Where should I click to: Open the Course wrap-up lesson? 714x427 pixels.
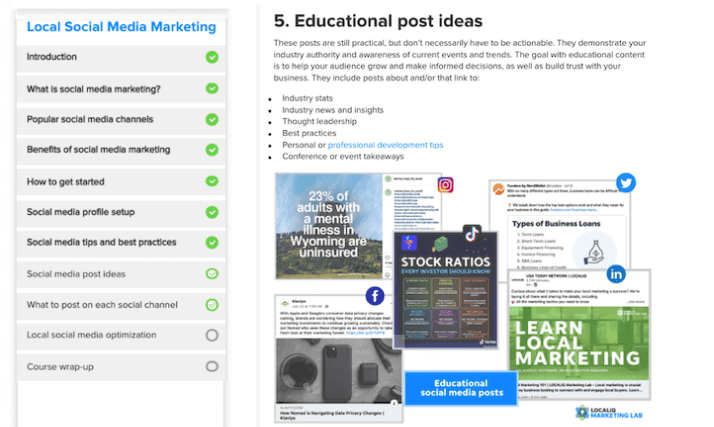tap(121, 366)
